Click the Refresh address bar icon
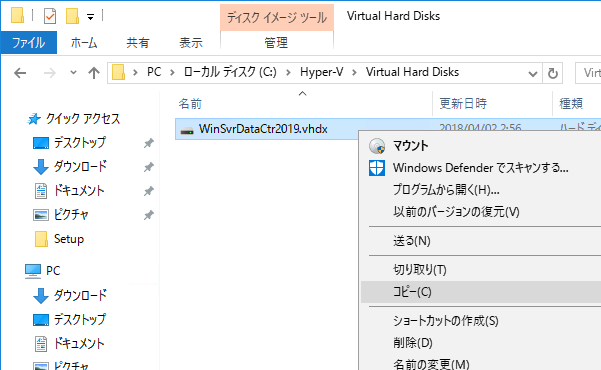Viewport: 601px width, 370px height. (552, 73)
